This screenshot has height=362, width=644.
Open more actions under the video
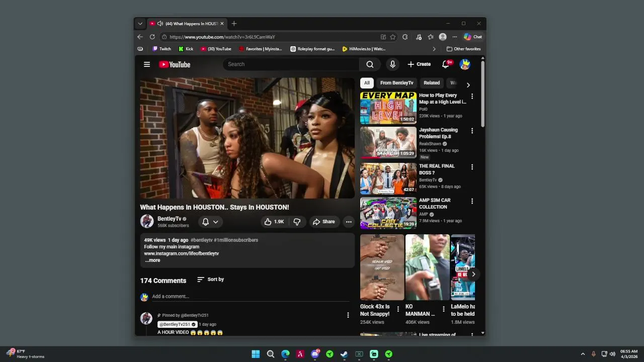coord(348,222)
